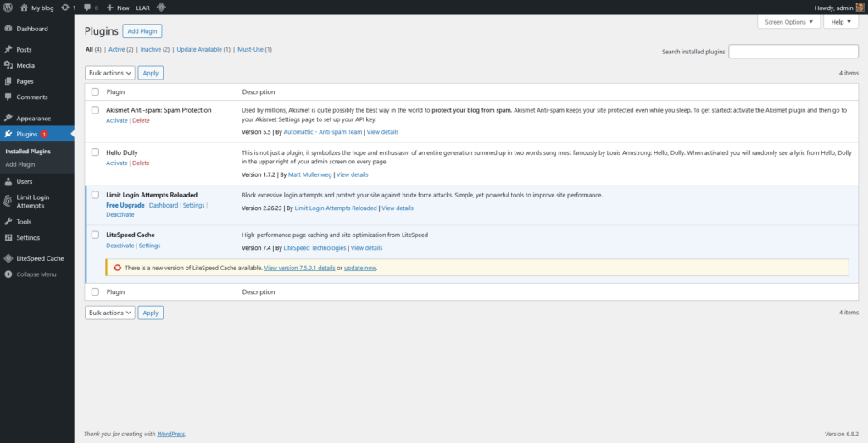
Task: Check the Akismet Anti-spam plugin checkbox
Action: click(95, 110)
